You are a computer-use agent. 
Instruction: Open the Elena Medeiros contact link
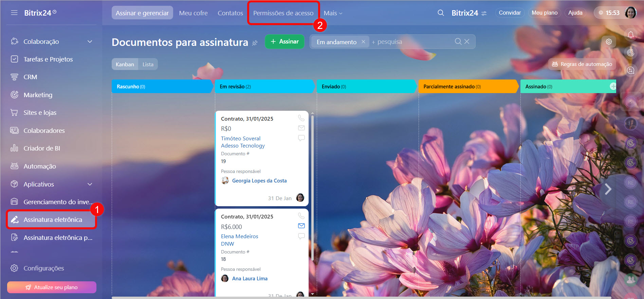[239, 236]
